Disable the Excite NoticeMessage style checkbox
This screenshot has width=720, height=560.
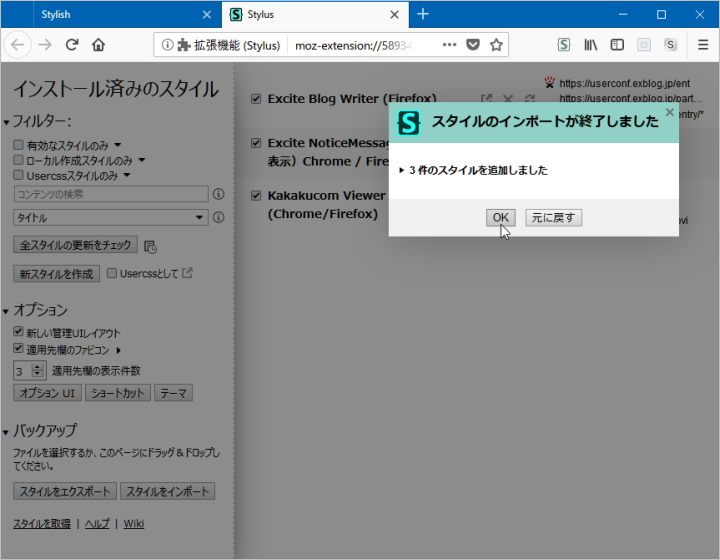[256, 143]
